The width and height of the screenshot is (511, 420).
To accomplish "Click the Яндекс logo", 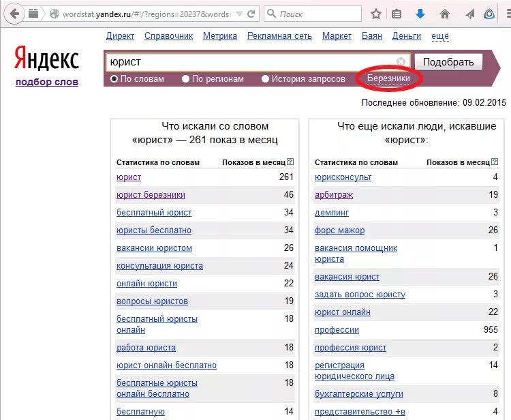I will tap(46, 58).
